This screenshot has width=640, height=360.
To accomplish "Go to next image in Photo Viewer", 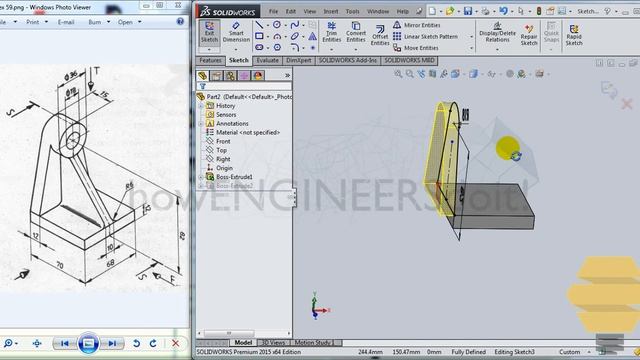I will coord(112,343).
